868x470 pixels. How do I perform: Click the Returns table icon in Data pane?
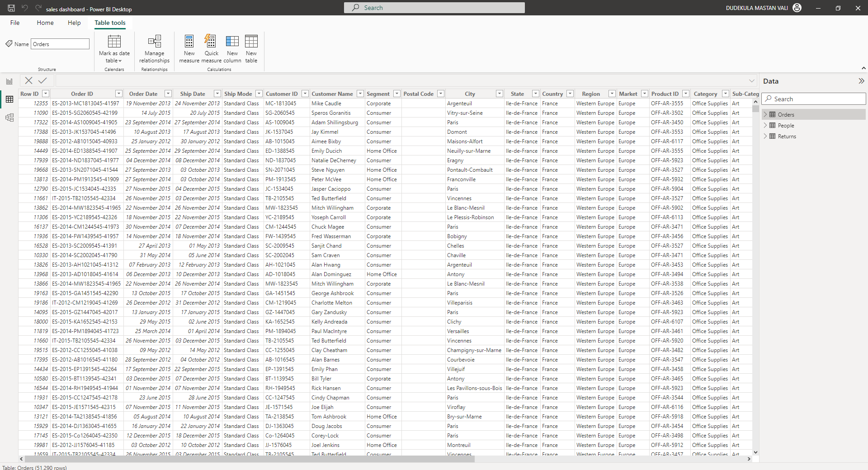click(773, 136)
